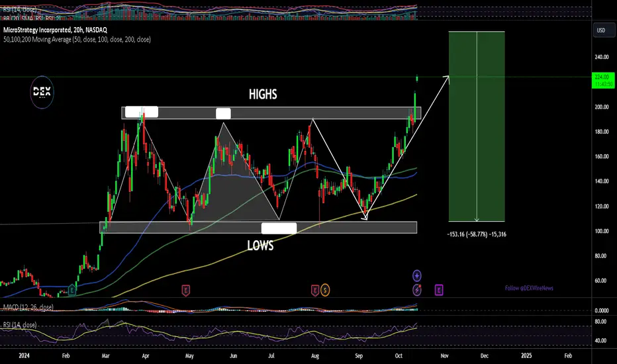
Task: Click the Aug time axis label
Action: tap(315, 356)
